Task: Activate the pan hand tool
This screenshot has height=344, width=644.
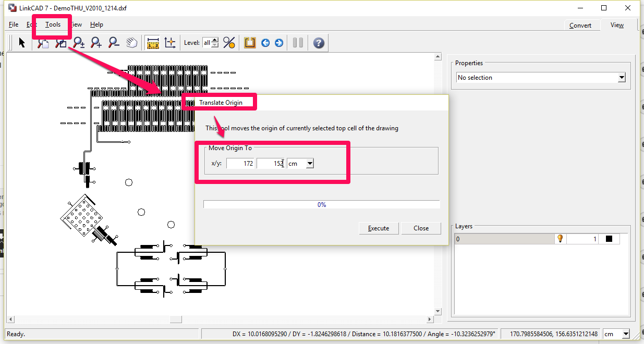Action: click(x=132, y=43)
